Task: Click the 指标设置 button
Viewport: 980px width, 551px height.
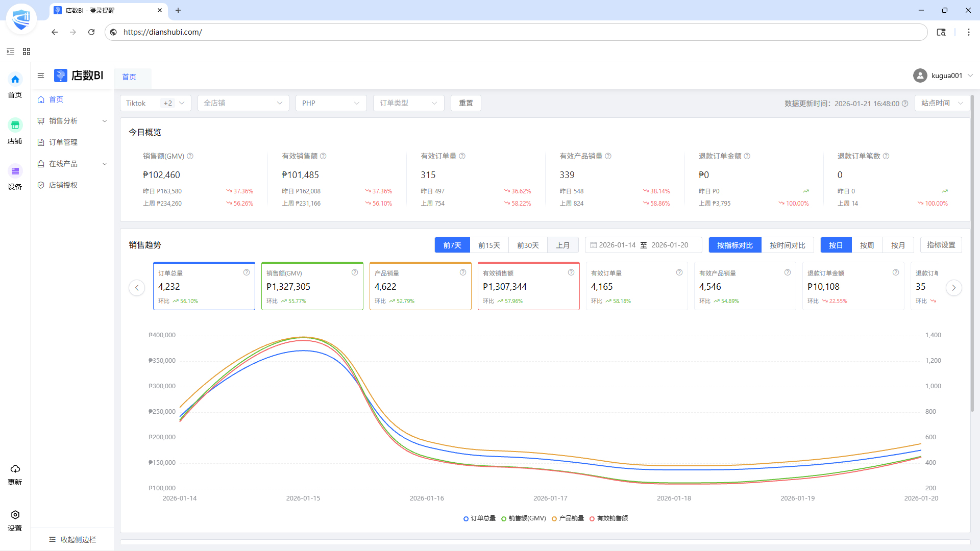Action: pos(941,245)
